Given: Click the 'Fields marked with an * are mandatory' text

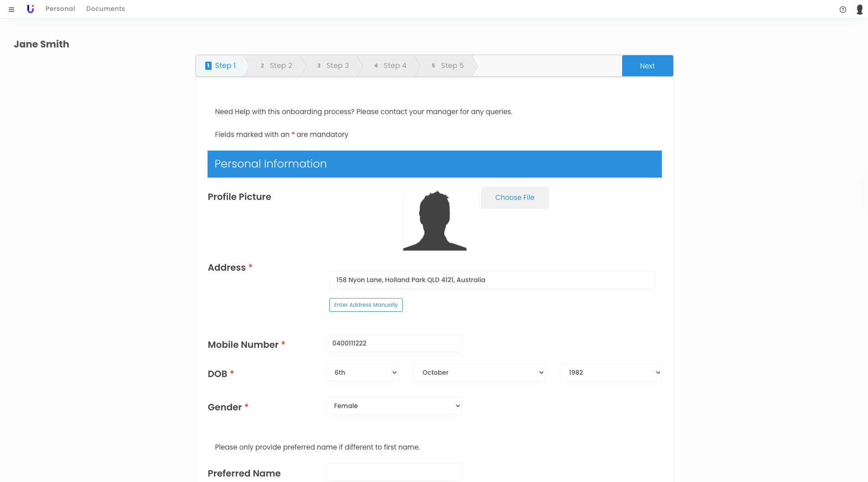Looking at the screenshot, I should [281, 134].
